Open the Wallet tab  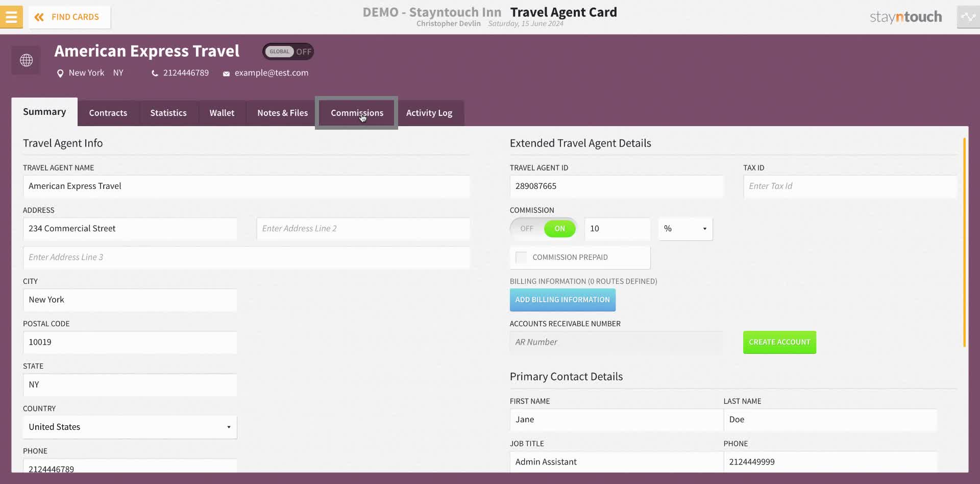[222, 113]
